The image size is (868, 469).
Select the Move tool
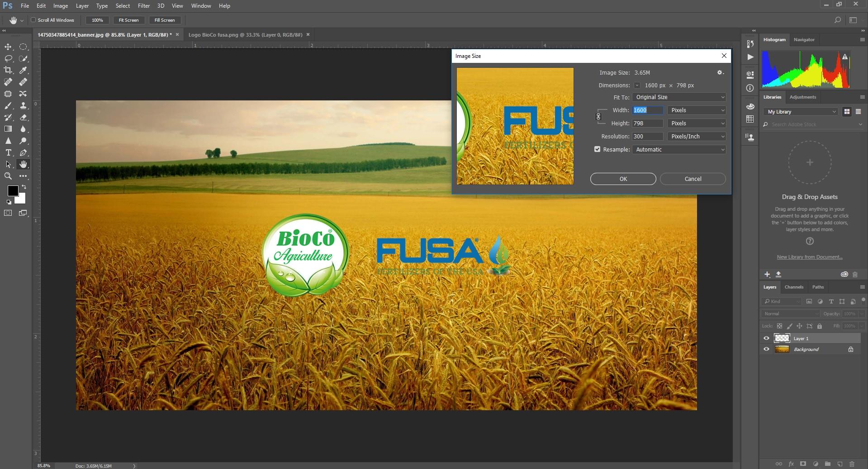(8, 47)
